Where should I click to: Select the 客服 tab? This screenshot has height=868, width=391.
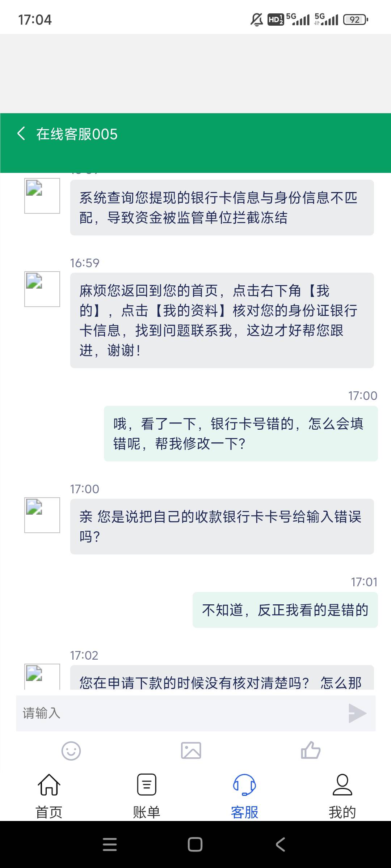244,796
